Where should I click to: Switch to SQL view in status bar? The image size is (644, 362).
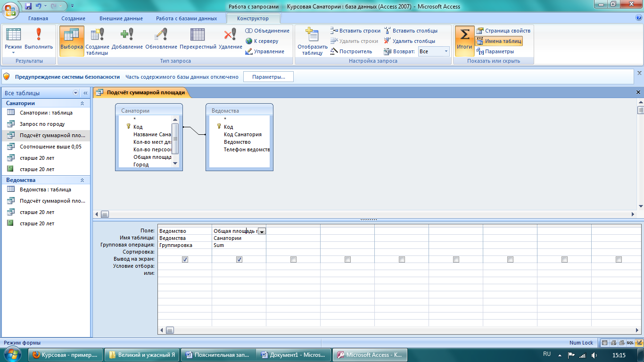coord(629,343)
